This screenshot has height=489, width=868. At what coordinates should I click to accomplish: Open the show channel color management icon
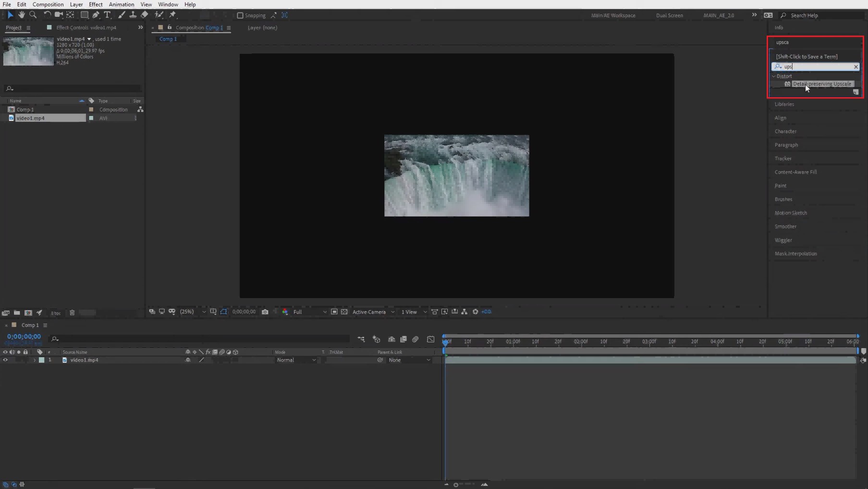point(285,312)
